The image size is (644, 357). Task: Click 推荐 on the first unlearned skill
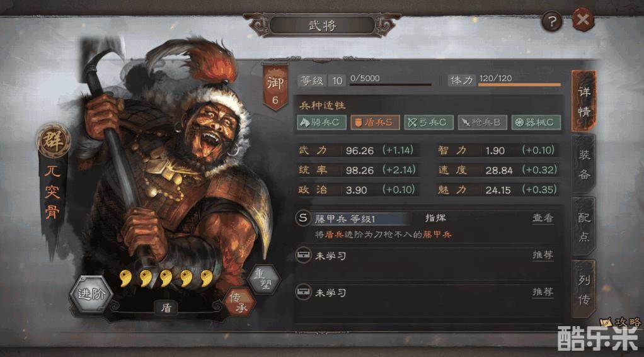click(543, 255)
